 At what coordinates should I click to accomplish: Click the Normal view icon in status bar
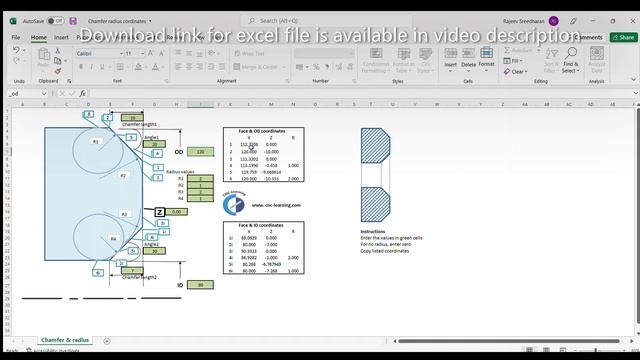529,350
